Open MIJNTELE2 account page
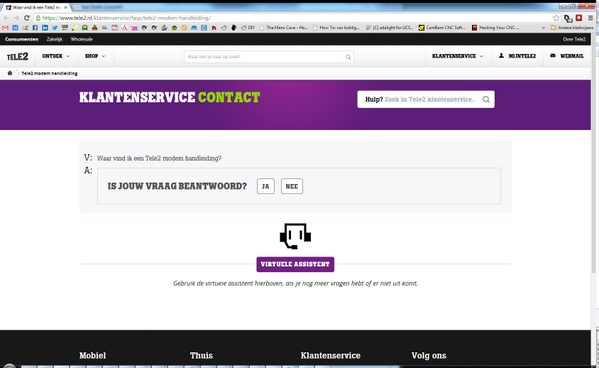599x368 pixels. [517, 56]
